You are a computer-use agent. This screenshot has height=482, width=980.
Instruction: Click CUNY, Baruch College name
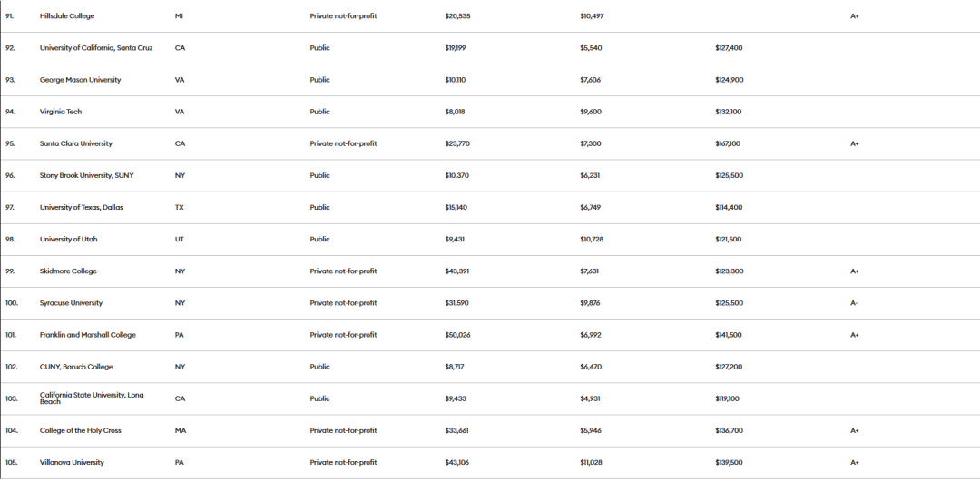point(76,367)
